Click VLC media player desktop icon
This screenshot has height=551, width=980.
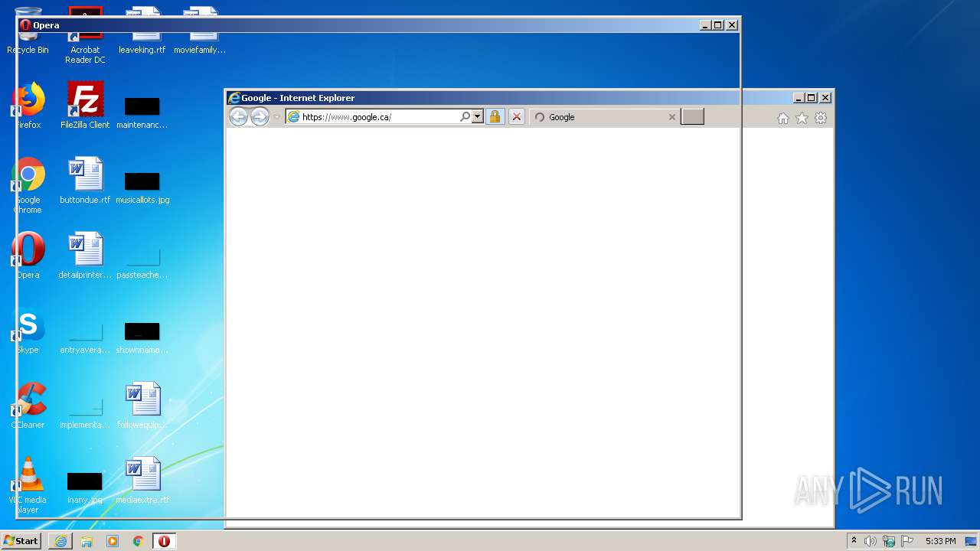tap(28, 485)
